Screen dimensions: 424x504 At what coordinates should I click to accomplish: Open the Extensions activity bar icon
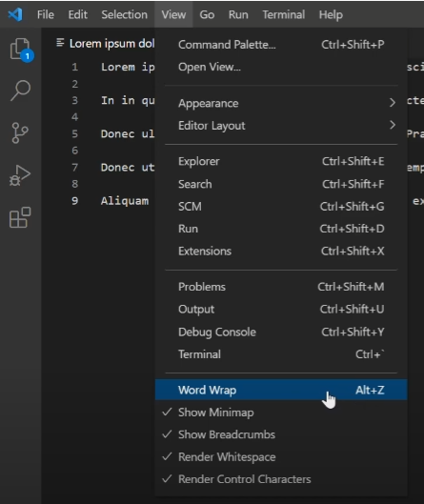point(20,217)
